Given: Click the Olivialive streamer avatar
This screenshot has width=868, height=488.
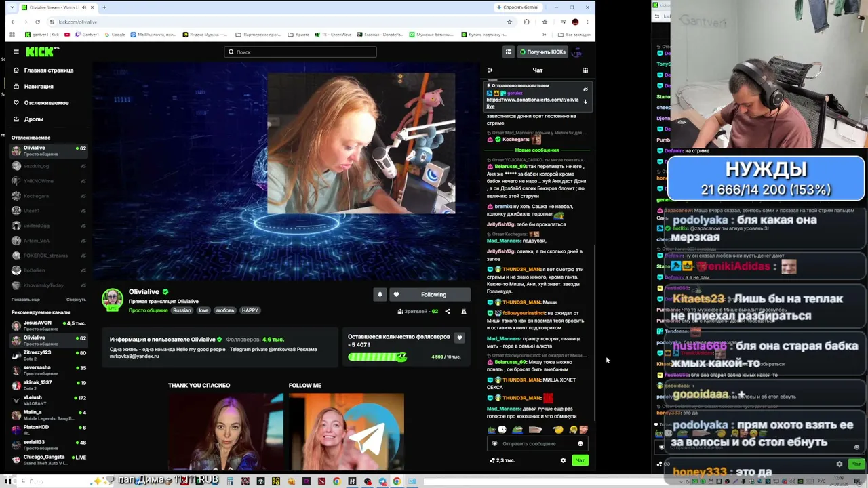Looking at the screenshot, I should [x=113, y=299].
